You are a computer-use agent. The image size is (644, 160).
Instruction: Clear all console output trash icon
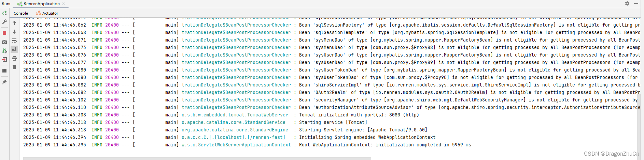pyautogui.click(x=14, y=67)
